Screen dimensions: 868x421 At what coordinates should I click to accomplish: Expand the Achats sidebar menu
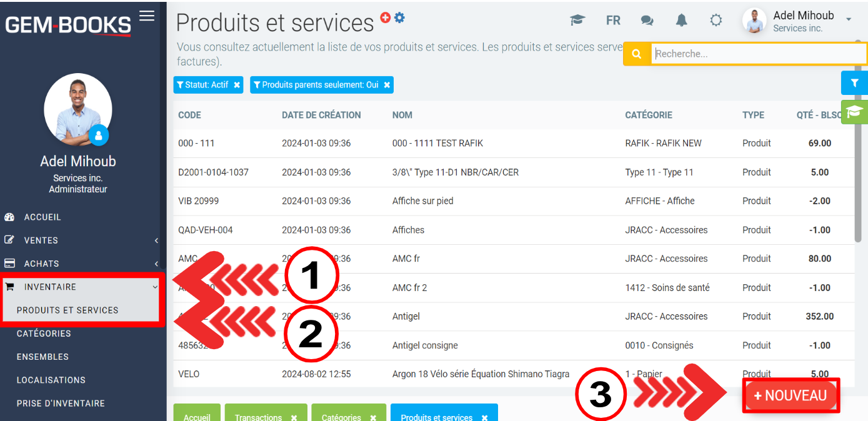click(81, 264)
